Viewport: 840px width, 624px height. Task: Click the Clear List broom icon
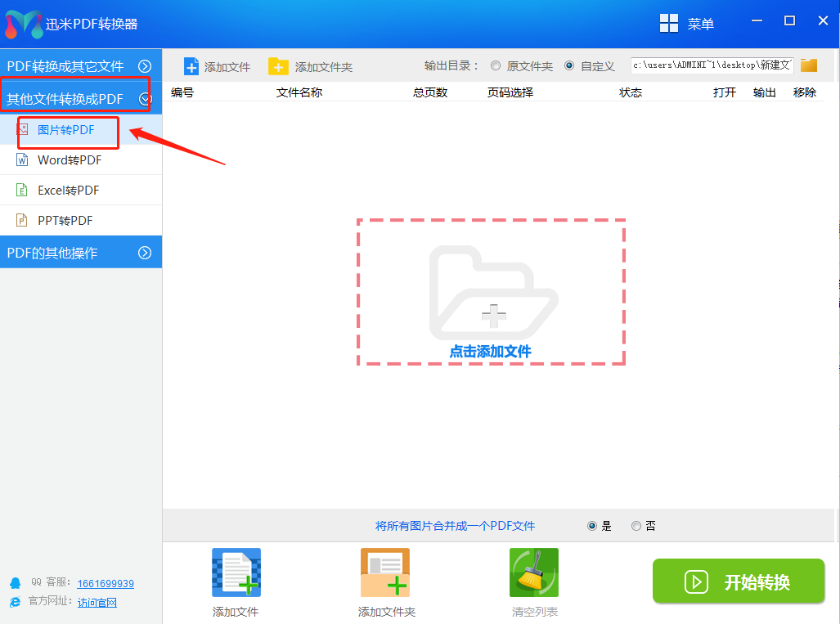534,572
